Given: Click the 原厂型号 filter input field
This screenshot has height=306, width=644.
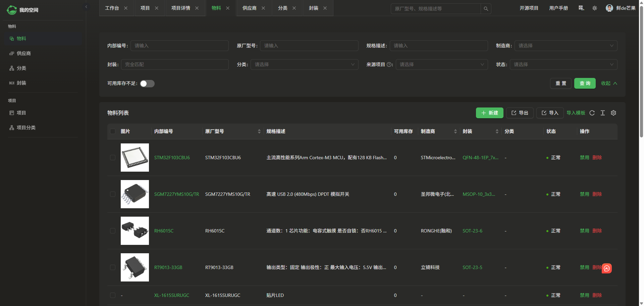Looking at the screenshot, I should pyautogui.click(x=309, y=46).
